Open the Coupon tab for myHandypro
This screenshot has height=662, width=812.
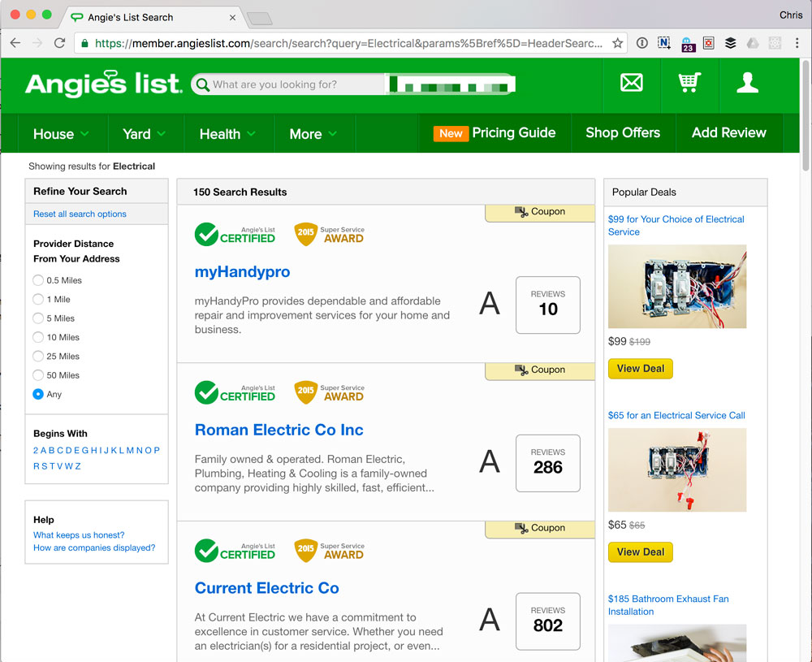click(x=540, y=213)
